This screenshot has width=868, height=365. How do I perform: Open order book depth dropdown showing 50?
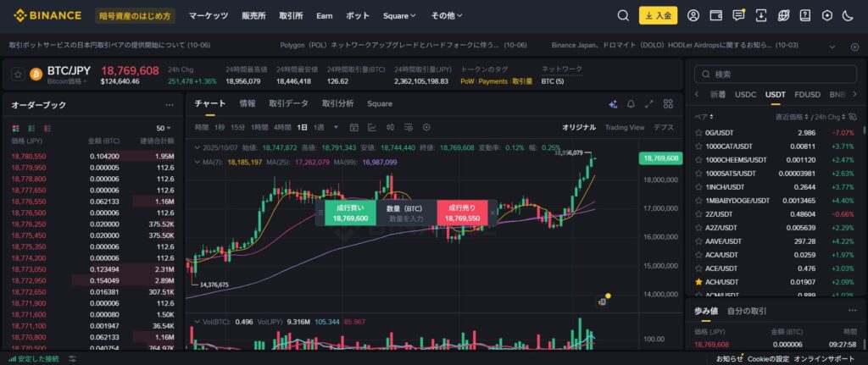[x=162, y=128]
